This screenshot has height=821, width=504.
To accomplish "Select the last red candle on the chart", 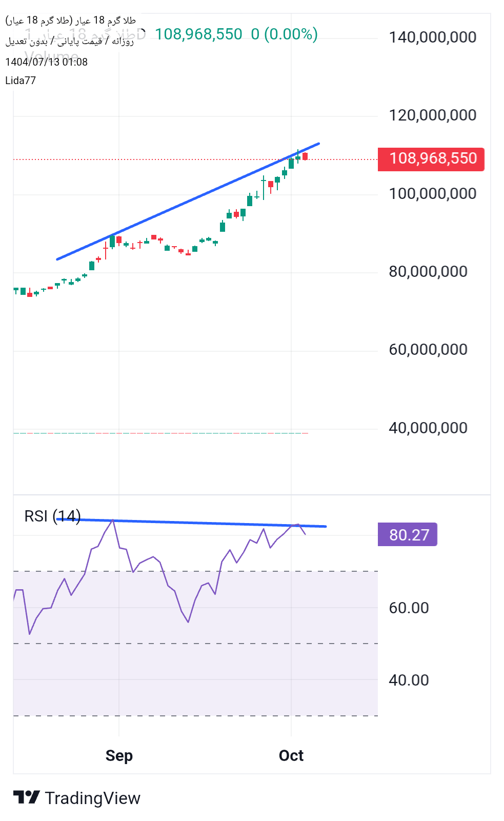I will point(305,156).
